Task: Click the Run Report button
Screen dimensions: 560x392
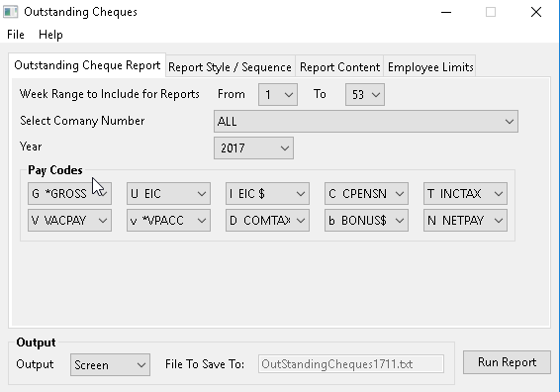Action: 507,362
